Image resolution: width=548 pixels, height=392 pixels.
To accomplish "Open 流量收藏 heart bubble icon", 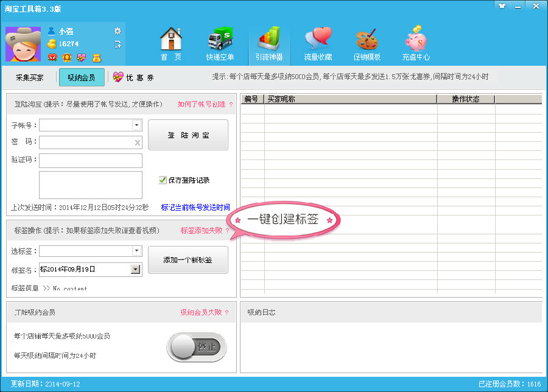I will coord(318,42).
